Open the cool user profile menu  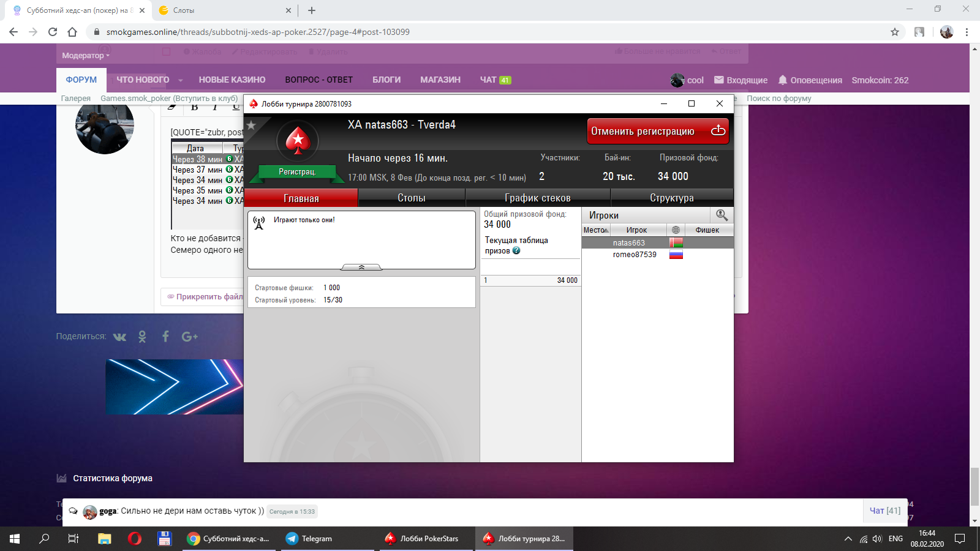point(687,80)
